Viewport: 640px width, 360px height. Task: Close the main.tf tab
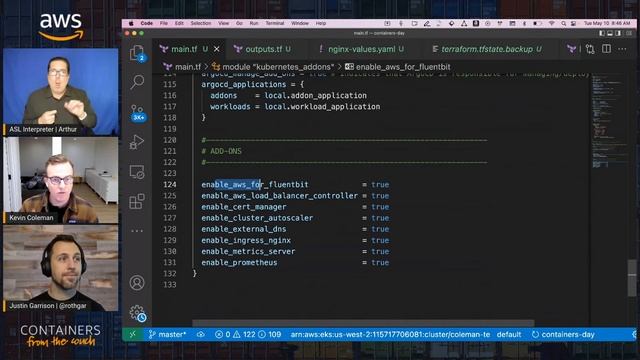tap(217, 49)
